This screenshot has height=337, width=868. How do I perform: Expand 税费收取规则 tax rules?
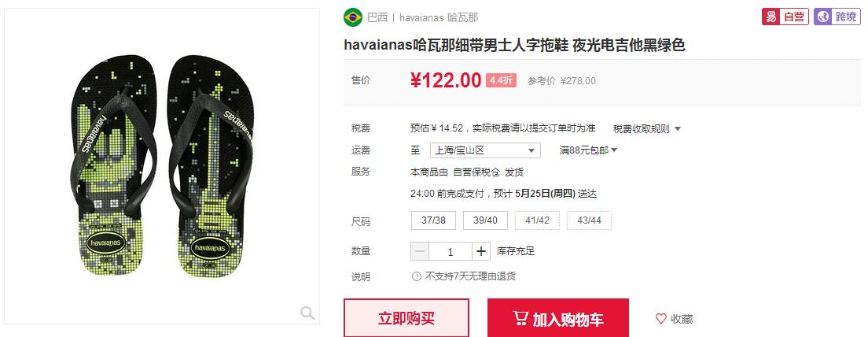647,128
